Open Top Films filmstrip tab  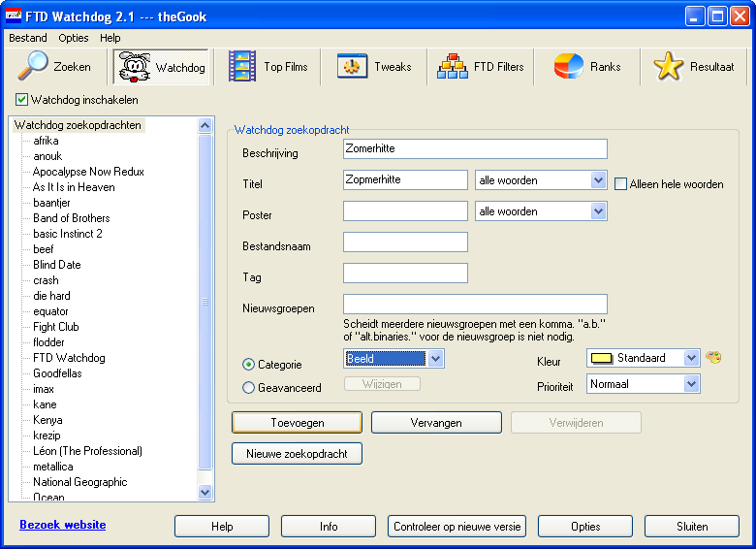tap(268, 67)
